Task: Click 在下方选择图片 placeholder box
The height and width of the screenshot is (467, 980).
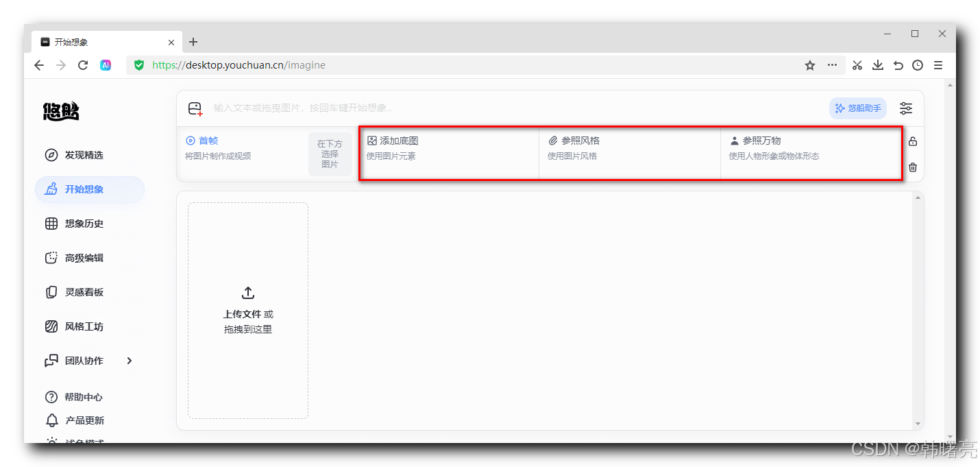Action: tap(330, 154)
